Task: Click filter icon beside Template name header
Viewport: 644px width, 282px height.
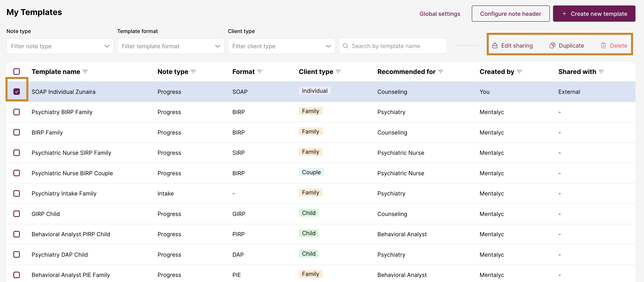Action: [85, 72]
